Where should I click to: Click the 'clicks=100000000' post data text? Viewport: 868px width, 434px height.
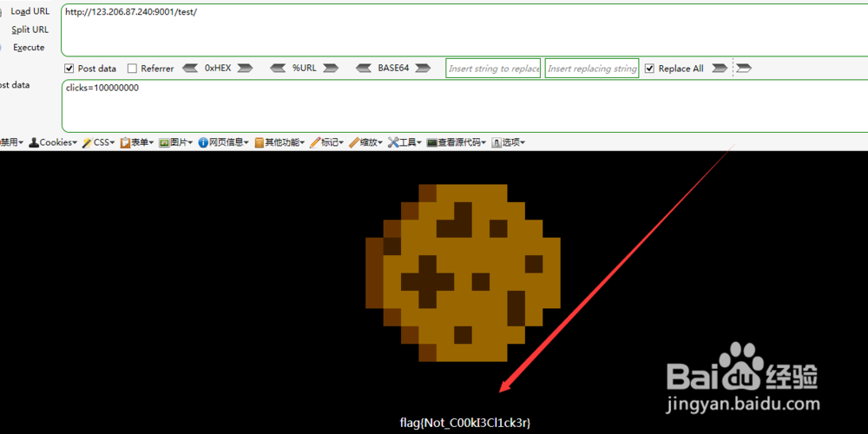click(102, 88)
